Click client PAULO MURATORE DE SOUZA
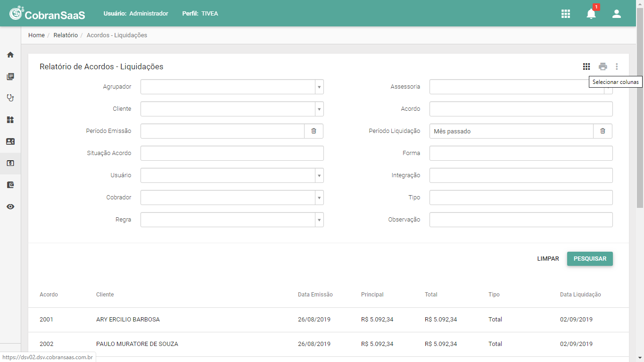Viewport: 644px width, 362px height. point(137,344)
